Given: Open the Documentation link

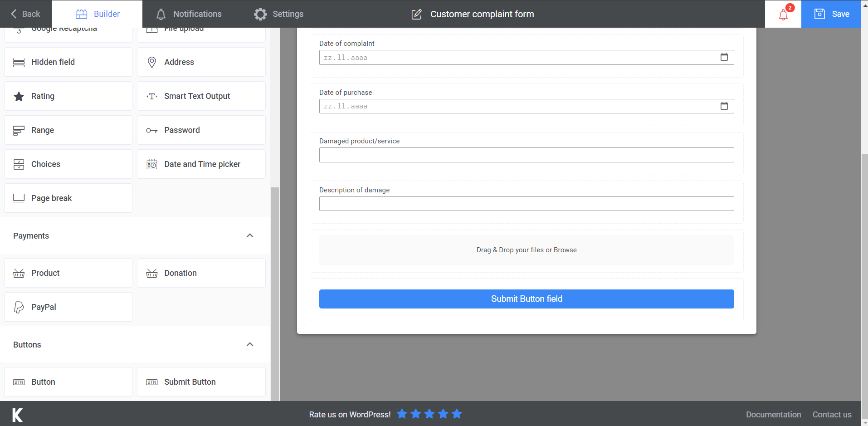Looking at the screenshot, I should [x=773, y=414].
